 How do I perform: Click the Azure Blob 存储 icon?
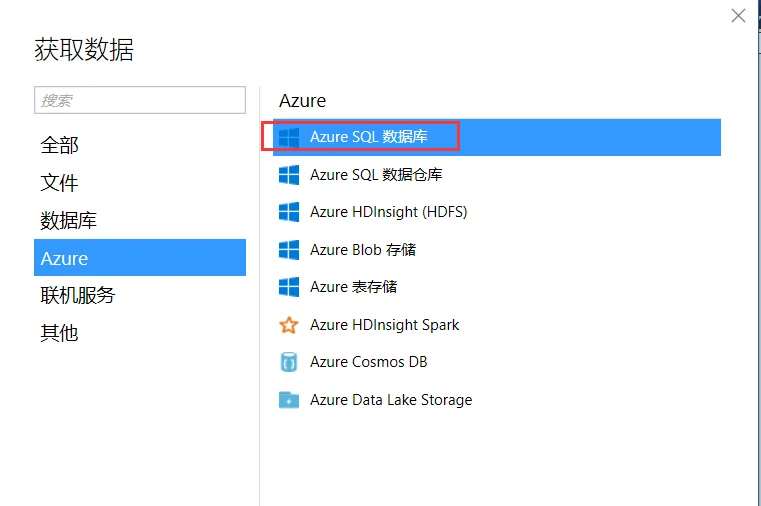point(289,250)
